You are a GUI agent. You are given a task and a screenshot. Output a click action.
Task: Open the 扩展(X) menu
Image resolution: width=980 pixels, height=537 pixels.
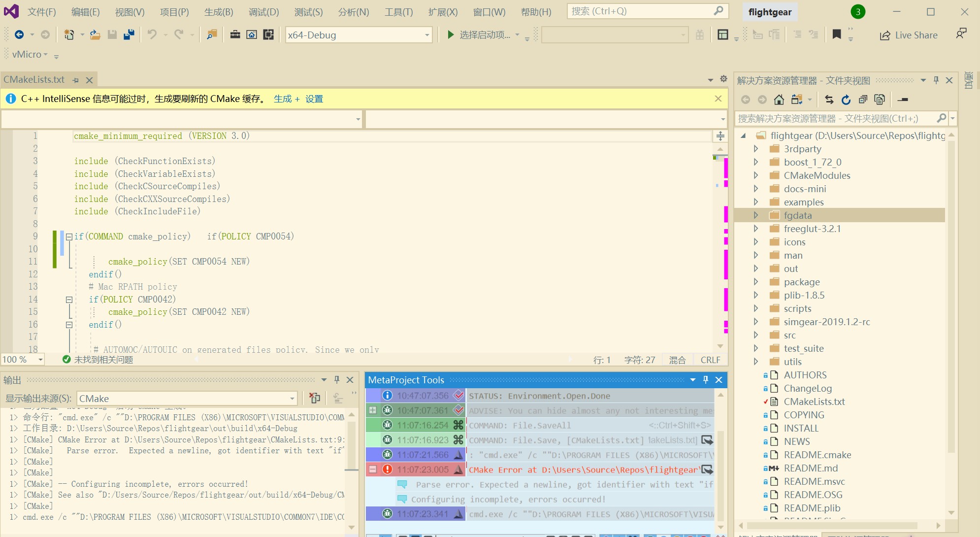click(x=443, y=12)
